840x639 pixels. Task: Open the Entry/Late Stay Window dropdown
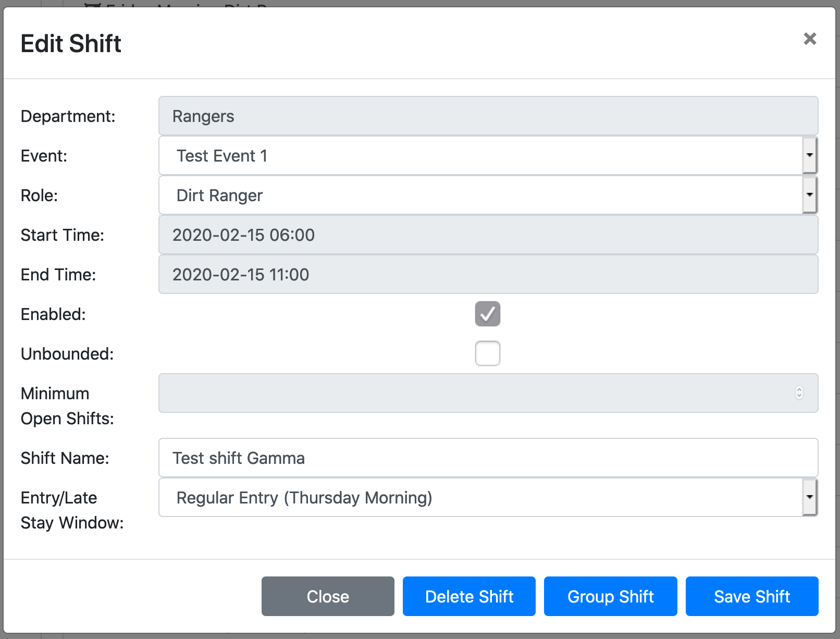[488, 497]
